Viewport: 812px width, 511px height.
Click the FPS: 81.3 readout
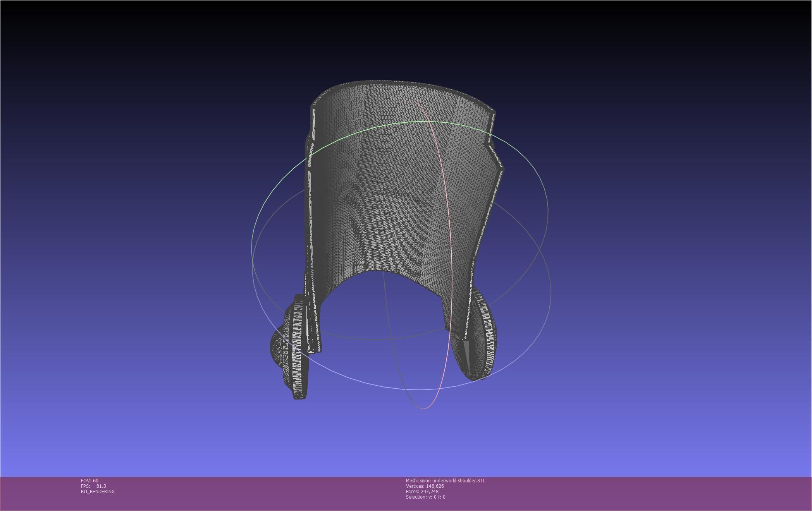click(93, 486)
